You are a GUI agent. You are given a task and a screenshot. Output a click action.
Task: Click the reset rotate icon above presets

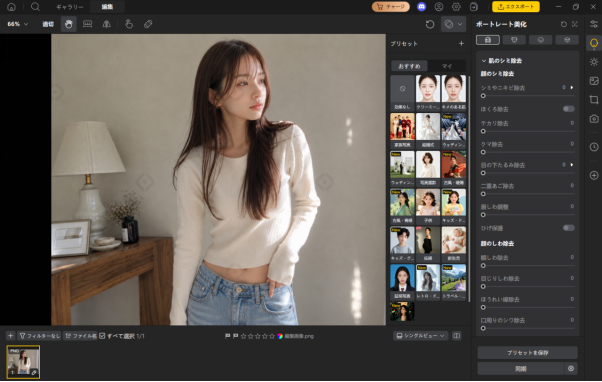[x=430, y=24]
